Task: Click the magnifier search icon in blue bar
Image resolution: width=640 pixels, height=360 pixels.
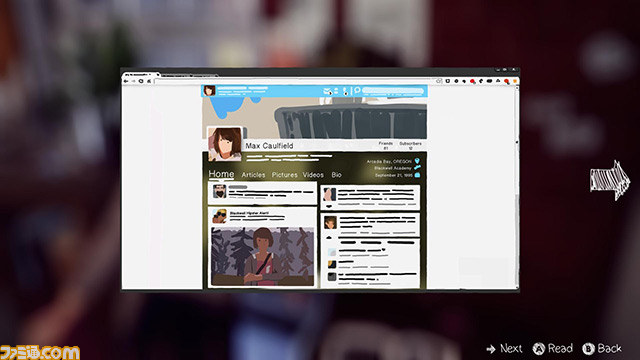Action: pyautogui.click(x=357, y=90)
